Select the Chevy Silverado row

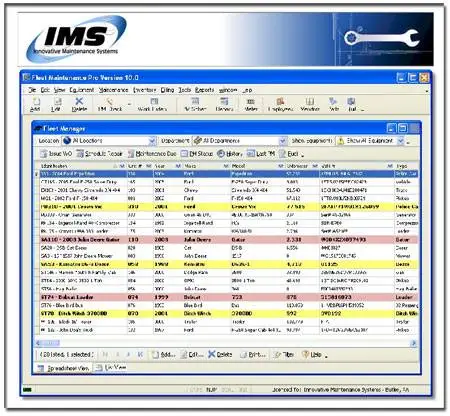click(229, 190)
